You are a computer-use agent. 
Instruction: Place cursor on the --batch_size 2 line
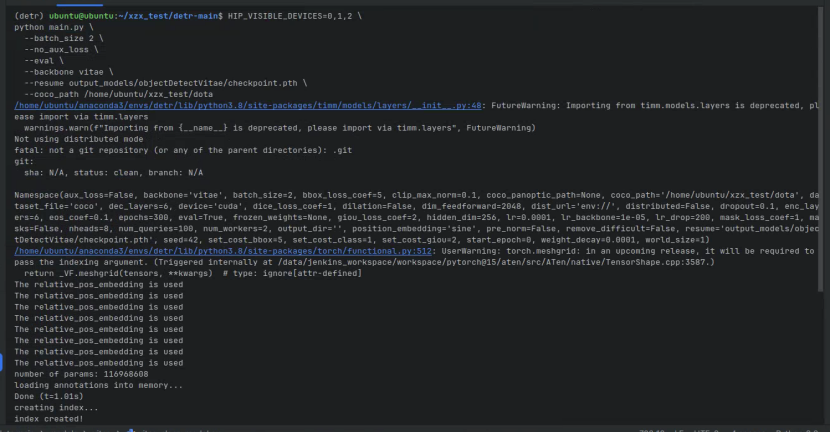tap(64, 38)
